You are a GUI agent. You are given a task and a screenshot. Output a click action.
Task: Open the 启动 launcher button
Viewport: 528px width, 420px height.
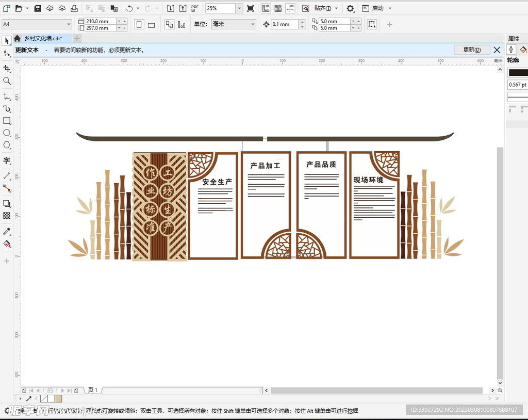pos(377,8)
